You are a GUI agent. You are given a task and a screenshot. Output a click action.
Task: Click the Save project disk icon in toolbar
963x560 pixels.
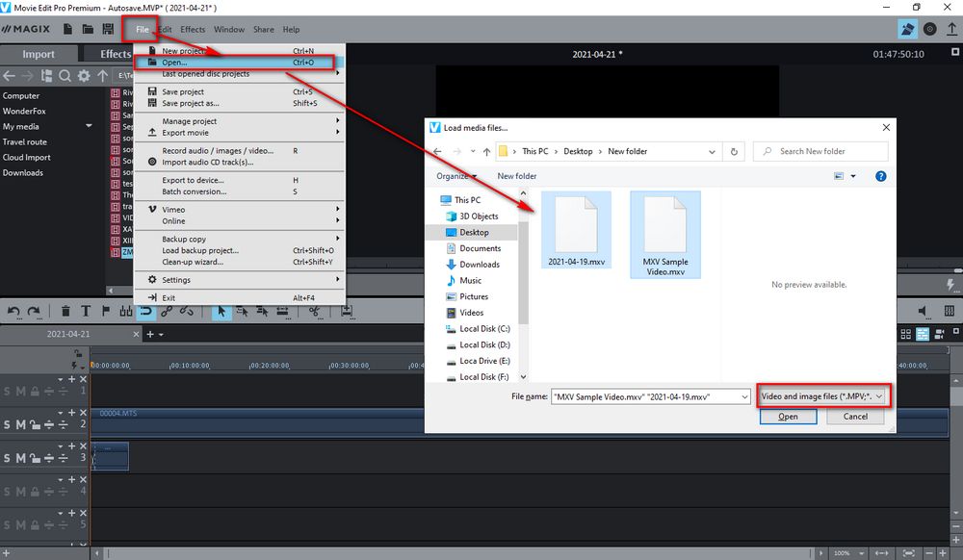point(108,29)
